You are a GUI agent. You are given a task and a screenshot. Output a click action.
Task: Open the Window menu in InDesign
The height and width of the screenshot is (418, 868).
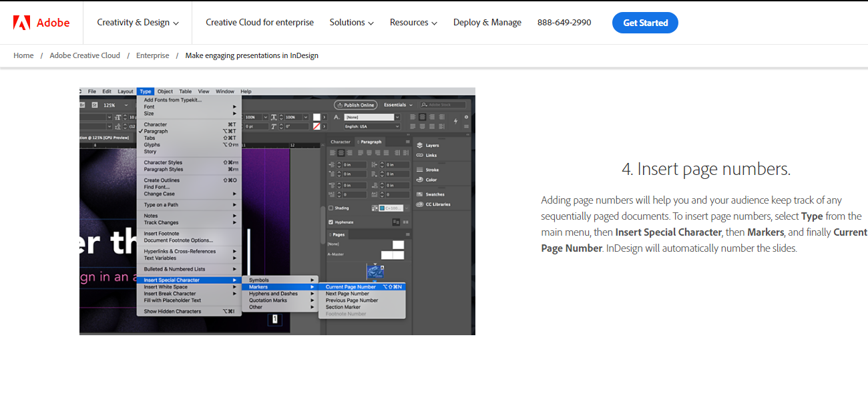tap(225, 91)
